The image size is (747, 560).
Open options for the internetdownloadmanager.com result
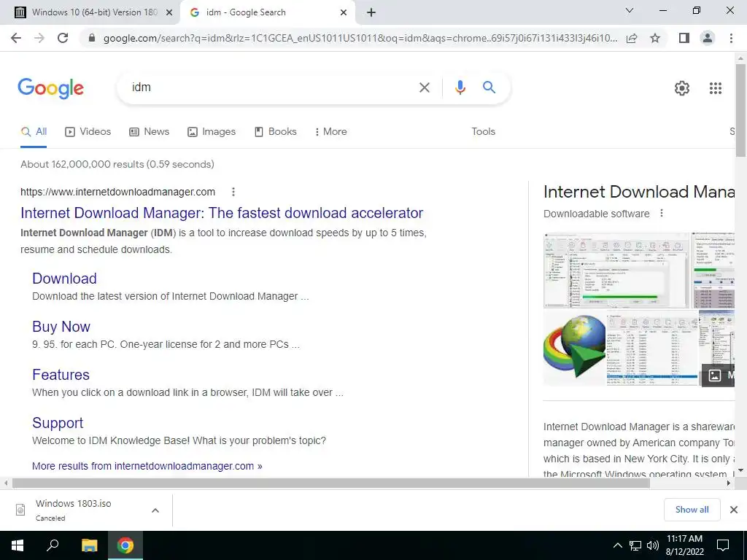(x=233, y=192)
